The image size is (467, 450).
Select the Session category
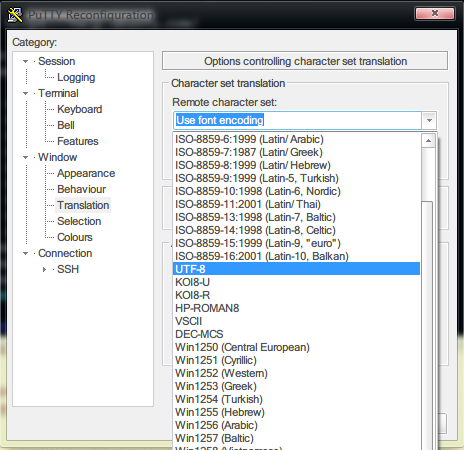(57, 61)
